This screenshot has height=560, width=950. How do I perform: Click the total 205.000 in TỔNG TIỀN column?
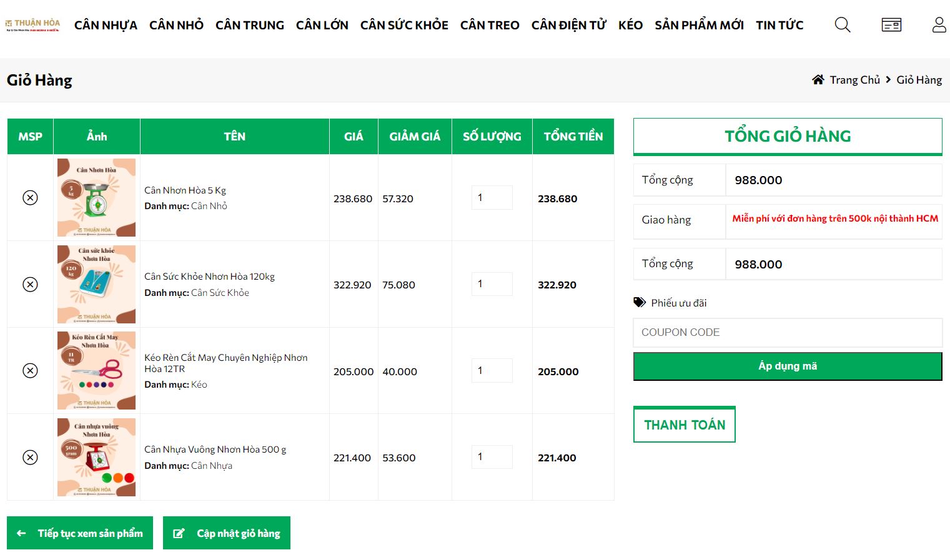click(558, 371)
